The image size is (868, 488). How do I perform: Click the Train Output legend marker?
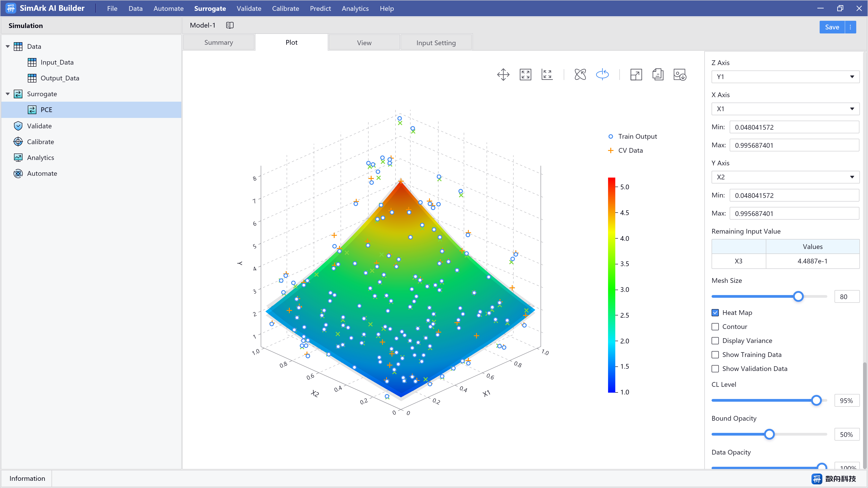(611, 136)
